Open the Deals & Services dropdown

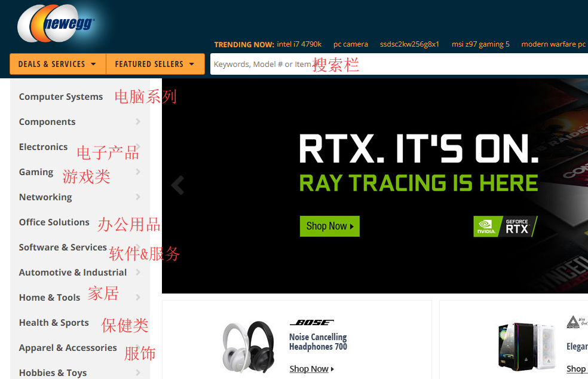coord(57,64)
